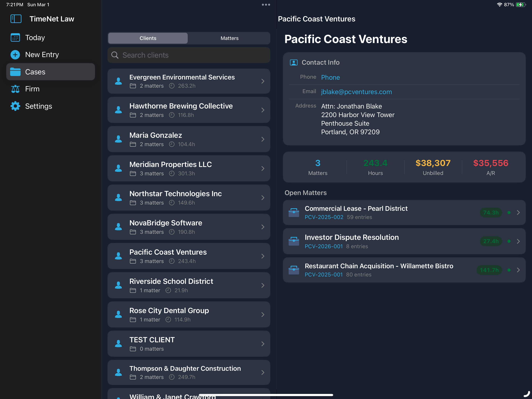Open New Entry in the sidebar
Screen dimensions: 532x399
pos(50,55)
